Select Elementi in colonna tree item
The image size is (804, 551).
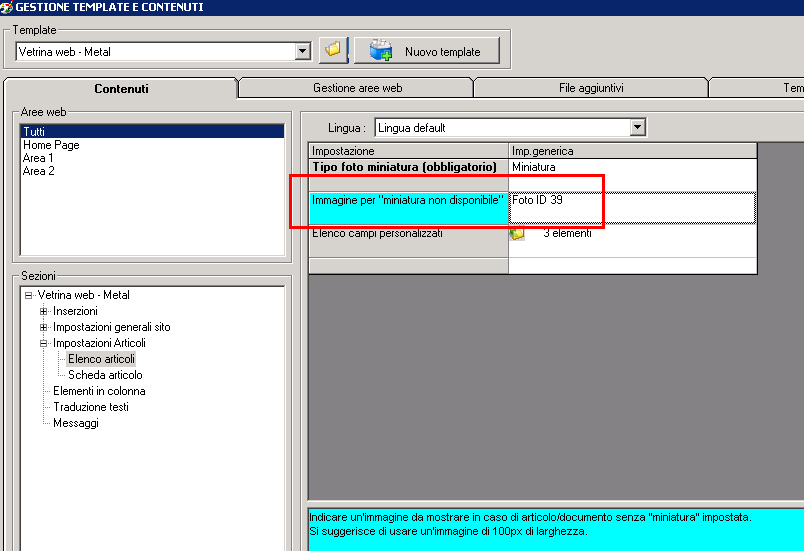[99, 391]
